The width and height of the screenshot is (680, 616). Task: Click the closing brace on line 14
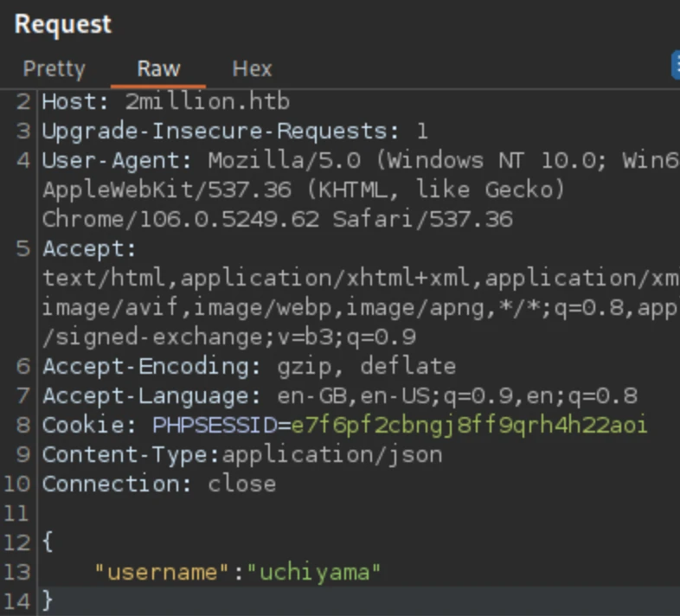point(48,601)
